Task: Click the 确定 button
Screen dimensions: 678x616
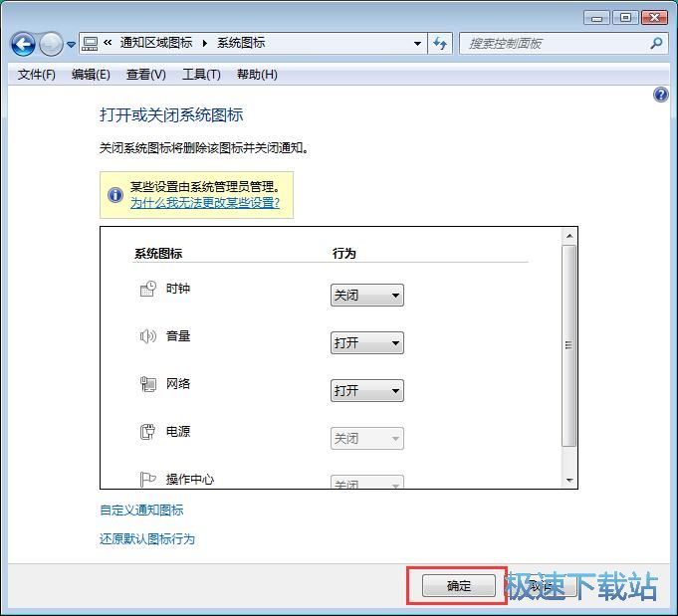Action: (458, 586)
